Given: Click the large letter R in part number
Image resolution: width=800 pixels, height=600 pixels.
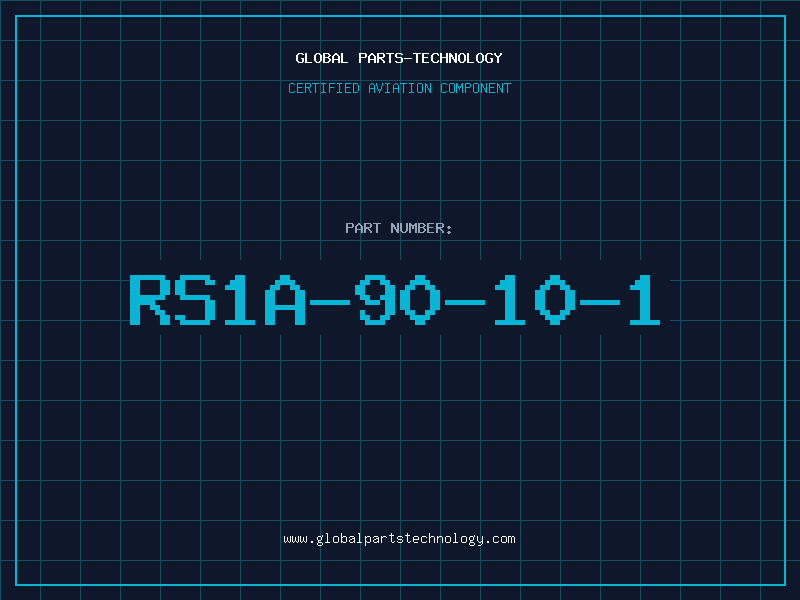Looking at the screenshot, I should coord(150,300).
